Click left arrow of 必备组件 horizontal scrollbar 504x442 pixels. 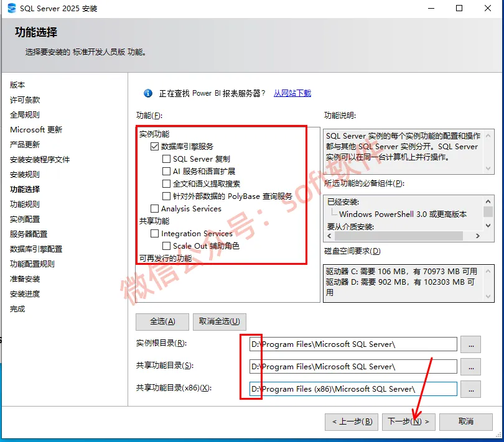point(329,236)
